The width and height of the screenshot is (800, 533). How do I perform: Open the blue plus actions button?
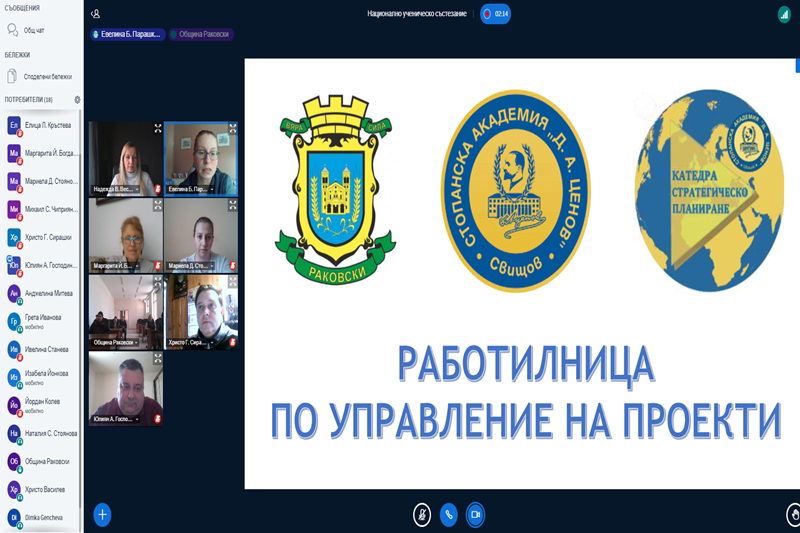point(102,515)
